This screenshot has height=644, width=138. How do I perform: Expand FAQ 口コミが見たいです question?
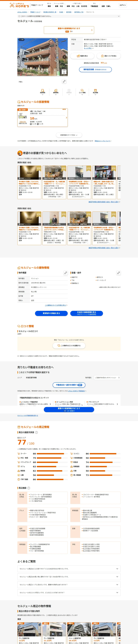(x=69, y=592)
